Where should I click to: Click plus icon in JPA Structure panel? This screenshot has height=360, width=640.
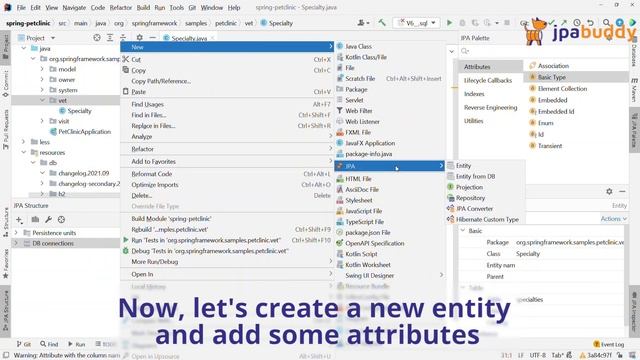(x=20, y=220)
